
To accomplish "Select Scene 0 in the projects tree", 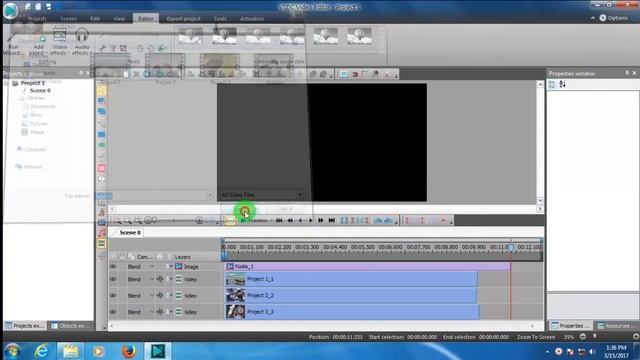I will 40,91.
